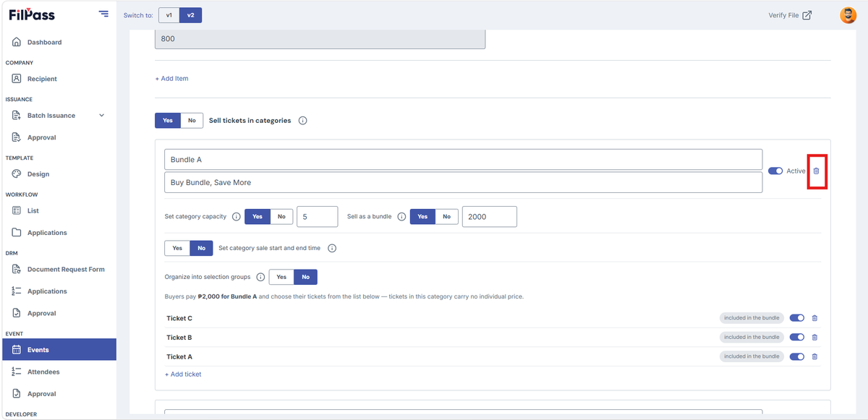Open the Dashboard home icon
Image resolution: width=868 pixels, height=420 pixels.
pyautogui.click(x=17, y=42)
